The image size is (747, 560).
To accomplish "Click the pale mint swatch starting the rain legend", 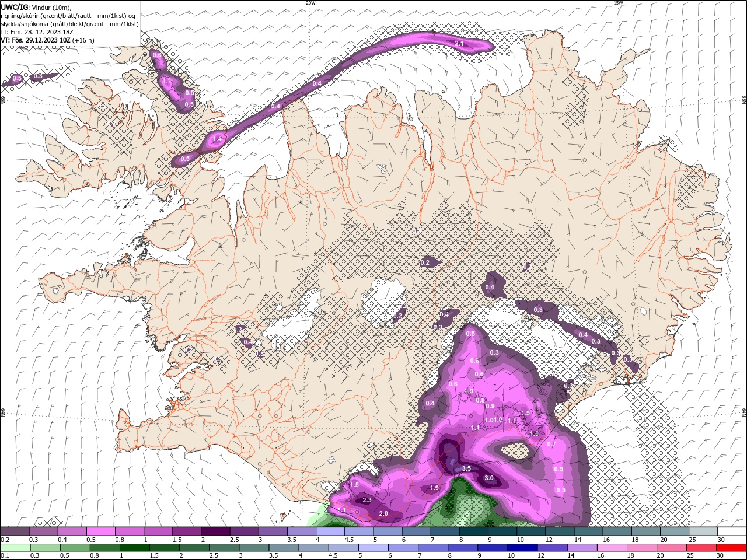I will click(15, 547).
